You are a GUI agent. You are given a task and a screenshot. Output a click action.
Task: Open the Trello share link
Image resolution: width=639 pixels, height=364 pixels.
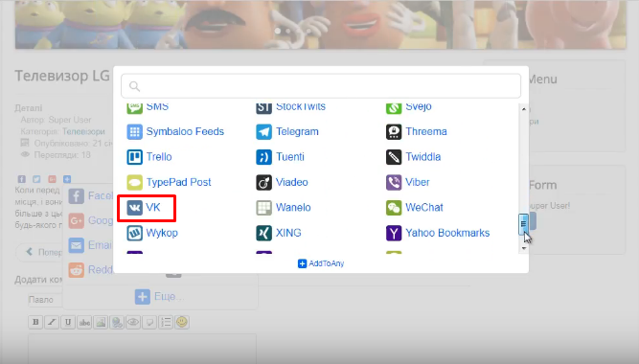pyautogui.click(x=159, y=157)
